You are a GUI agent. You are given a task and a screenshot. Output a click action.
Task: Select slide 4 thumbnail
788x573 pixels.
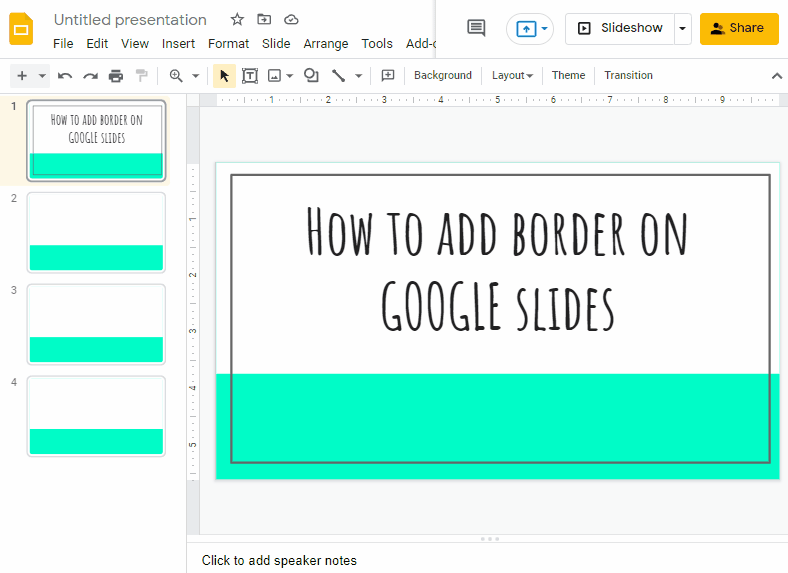click(96, 416)
